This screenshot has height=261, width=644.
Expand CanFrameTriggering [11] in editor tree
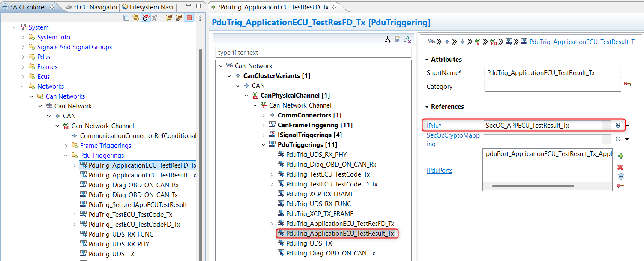click(x=264, y=125)
